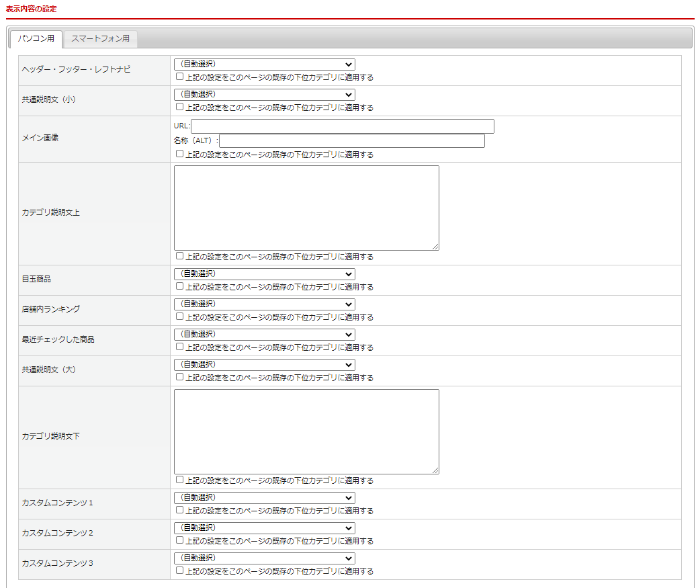The width and height of the screenshot is (700, 588).
Task: Open the 共通説明文（大） dropdown
Action: pyautogui.click(x=264, y=365)
